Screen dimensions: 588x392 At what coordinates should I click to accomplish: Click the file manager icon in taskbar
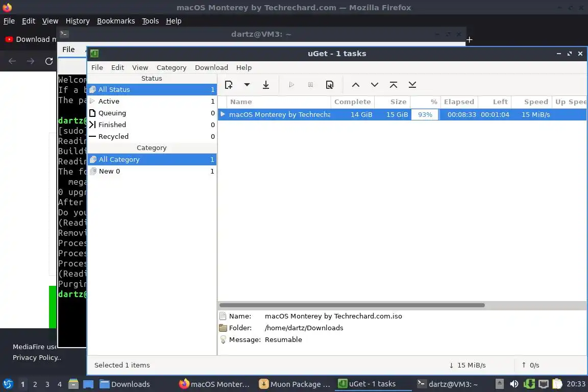[73, 384]
